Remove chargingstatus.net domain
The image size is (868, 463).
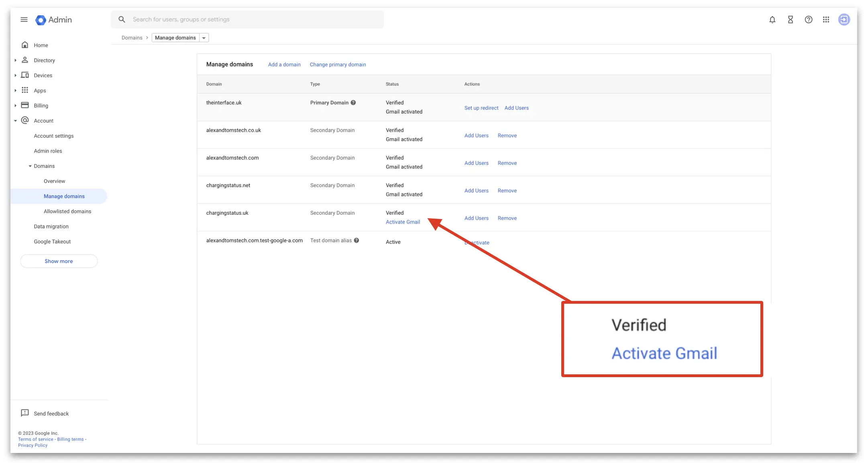[507, 191]
